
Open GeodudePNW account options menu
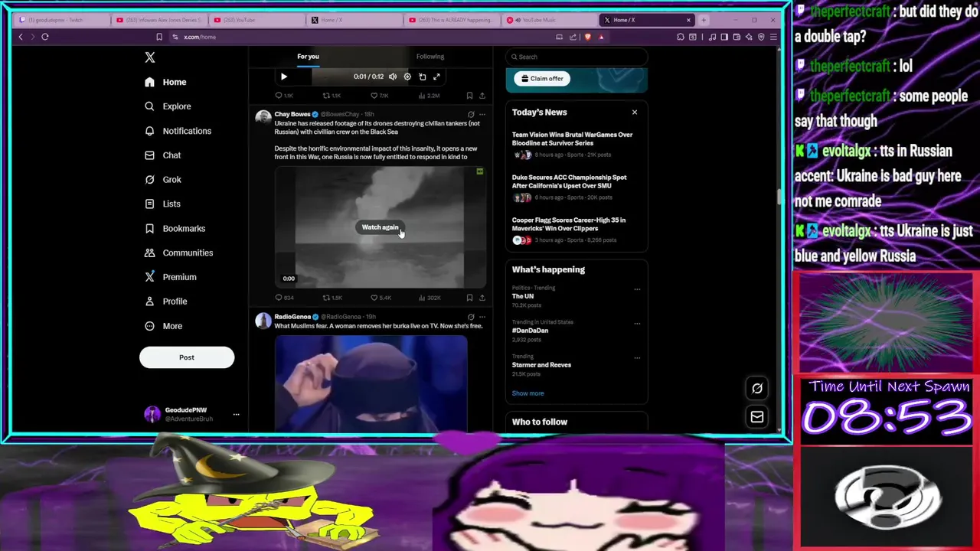236,414
